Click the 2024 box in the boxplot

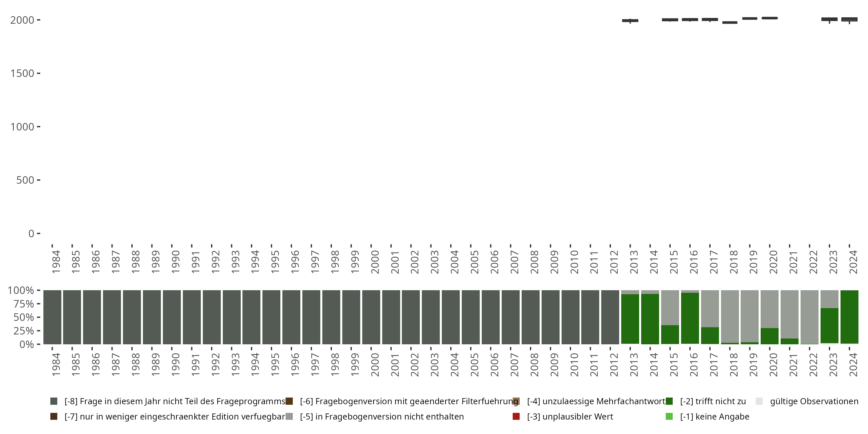[849, 19]
